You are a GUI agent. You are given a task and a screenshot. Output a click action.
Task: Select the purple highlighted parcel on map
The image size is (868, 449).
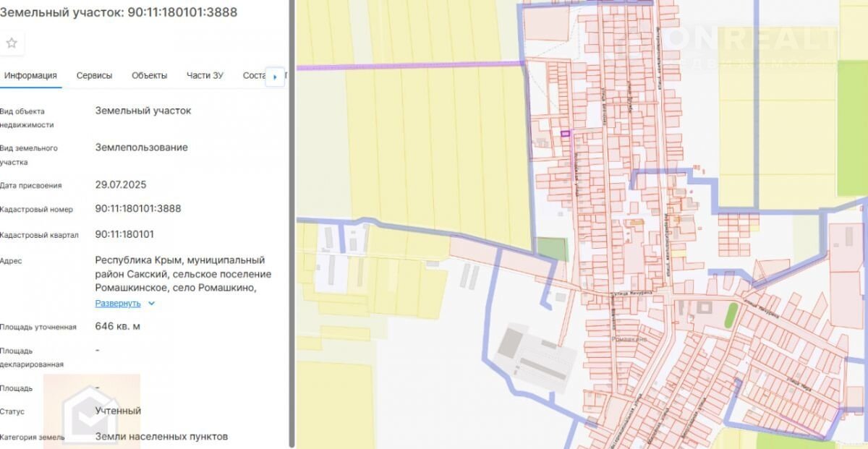pyautogui.click(x=565, y=133)
